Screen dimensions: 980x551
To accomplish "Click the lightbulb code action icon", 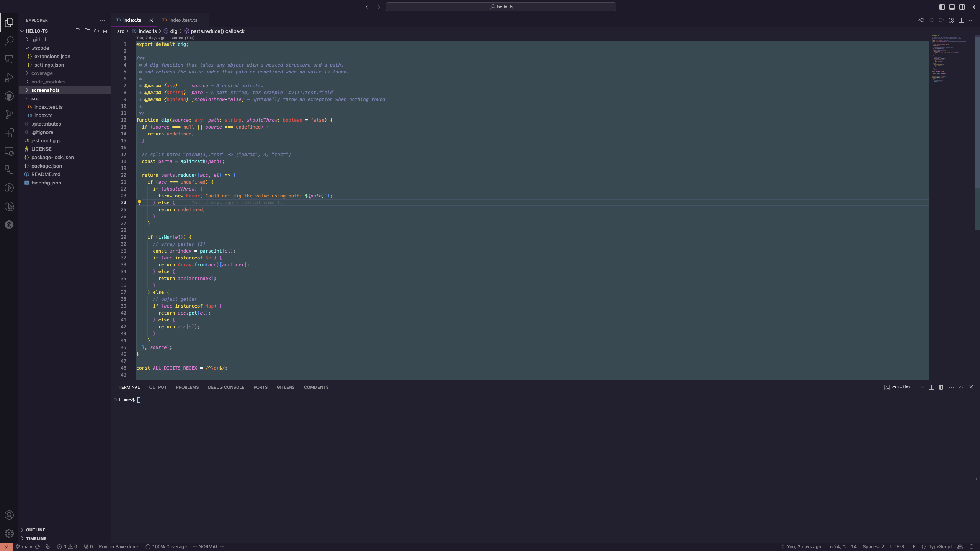I will [x=140, y=202].
